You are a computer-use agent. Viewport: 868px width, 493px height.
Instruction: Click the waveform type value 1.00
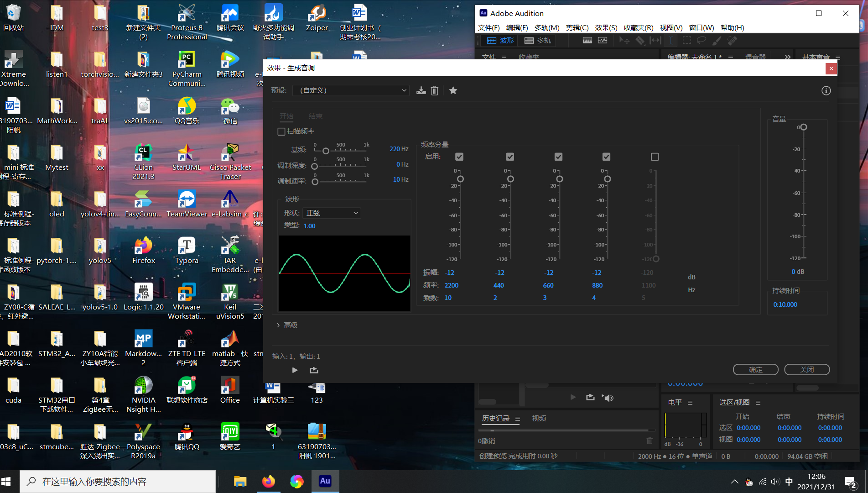tap(309, 226)
